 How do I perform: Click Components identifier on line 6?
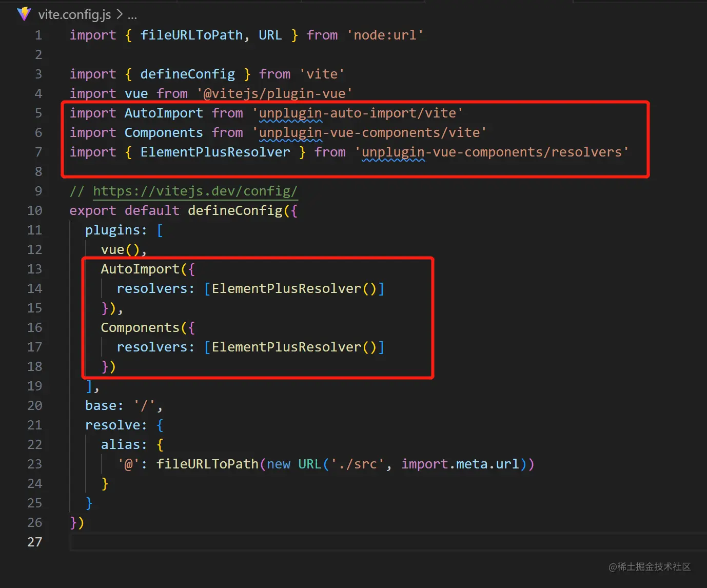(x=164, y=132)
